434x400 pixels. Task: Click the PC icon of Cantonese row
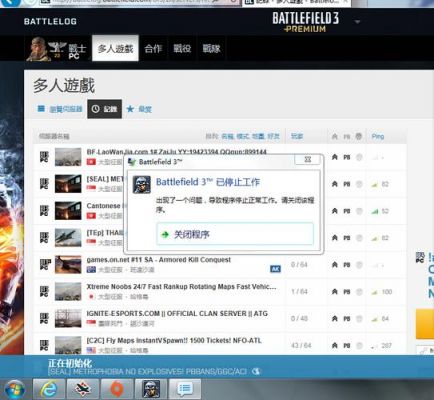tap(44, 211)
